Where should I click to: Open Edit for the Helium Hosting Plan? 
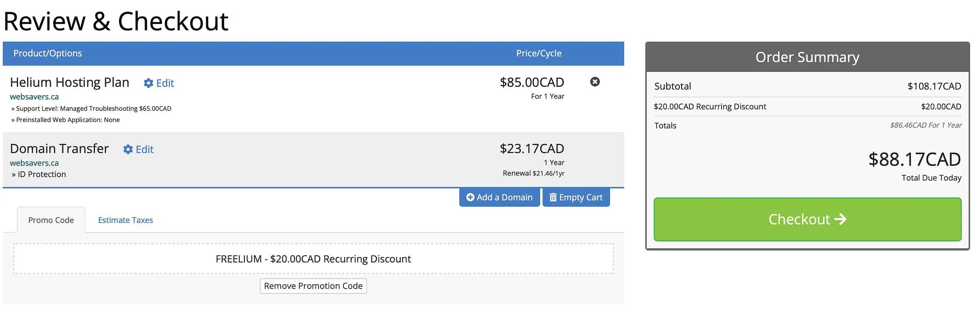[165, 83]
